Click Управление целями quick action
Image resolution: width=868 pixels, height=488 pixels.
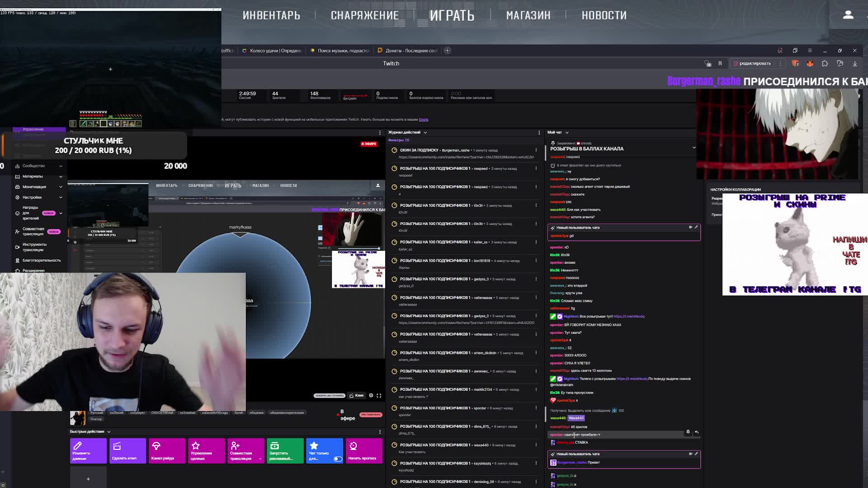[206, 451]
